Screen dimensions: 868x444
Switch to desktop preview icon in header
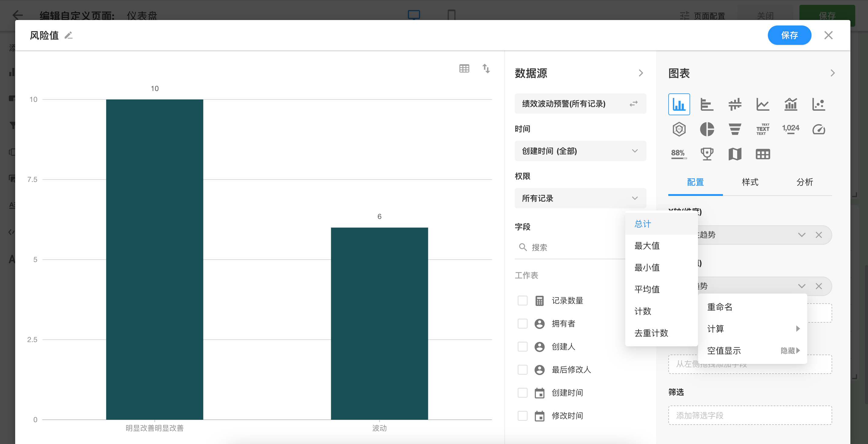coord(414,15)
